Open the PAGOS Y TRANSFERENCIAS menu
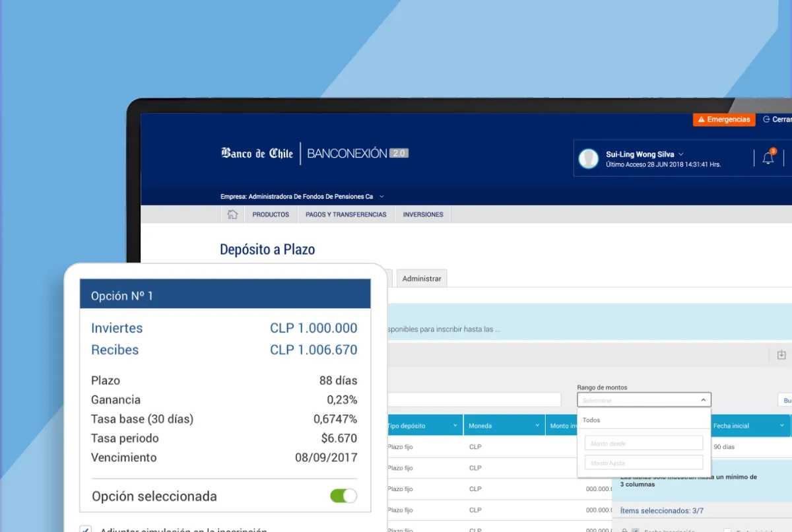This screenshot has height=532, width=792. [x=346, y=215]
